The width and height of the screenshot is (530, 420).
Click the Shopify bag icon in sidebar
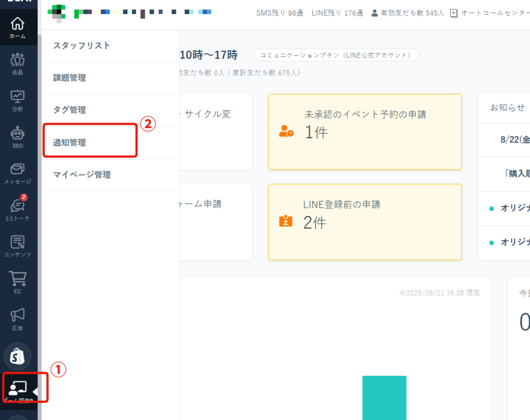pyautogui.click(x=18, y=356)
